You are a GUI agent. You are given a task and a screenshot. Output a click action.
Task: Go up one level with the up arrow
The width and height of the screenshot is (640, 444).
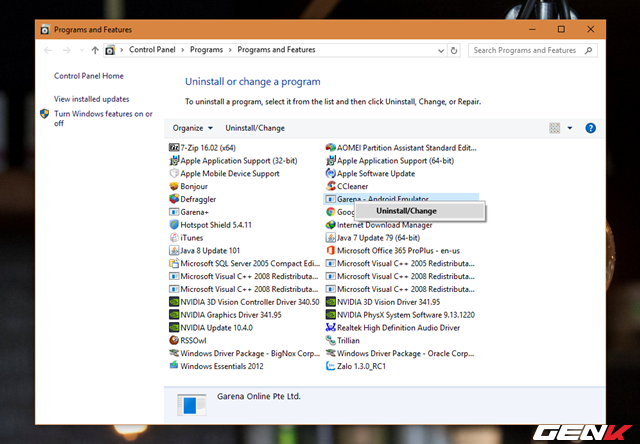(95, 50)
